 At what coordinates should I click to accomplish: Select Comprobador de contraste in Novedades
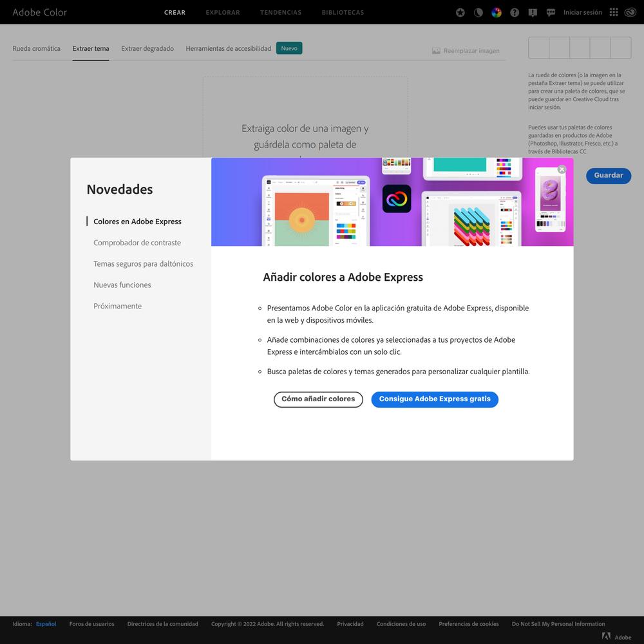coord(137,243)
